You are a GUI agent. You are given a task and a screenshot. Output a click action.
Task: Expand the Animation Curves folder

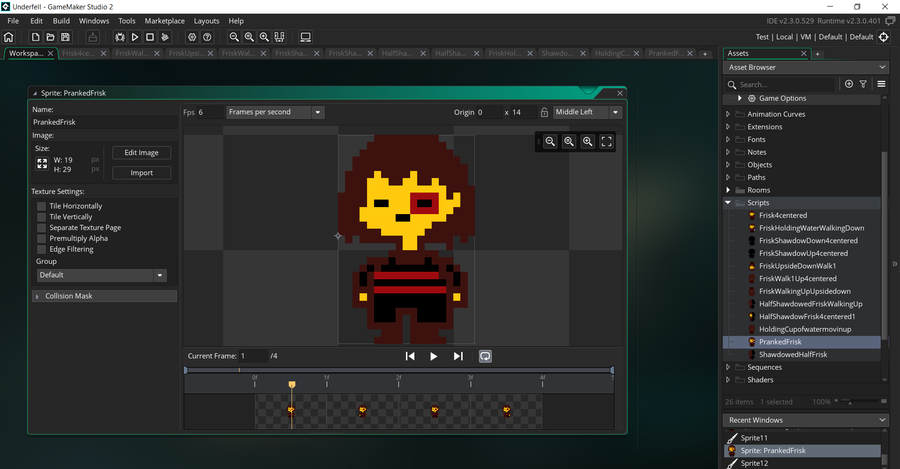coord(728,114)
